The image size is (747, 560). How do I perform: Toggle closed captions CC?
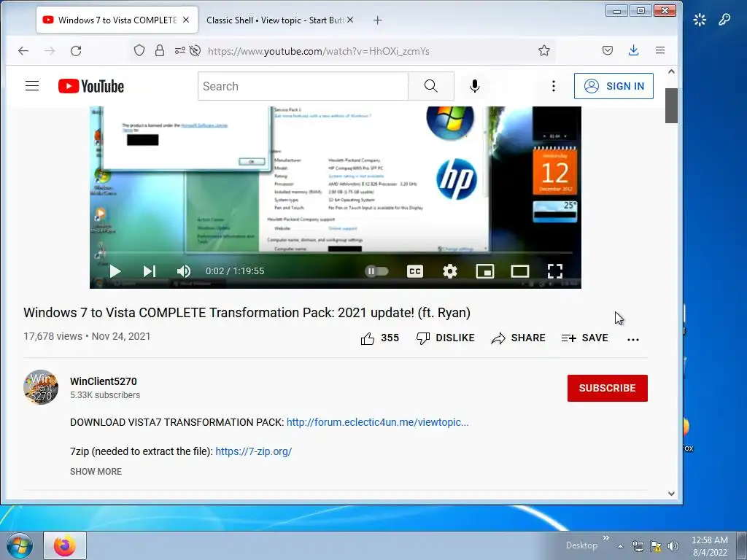[415, 271]
